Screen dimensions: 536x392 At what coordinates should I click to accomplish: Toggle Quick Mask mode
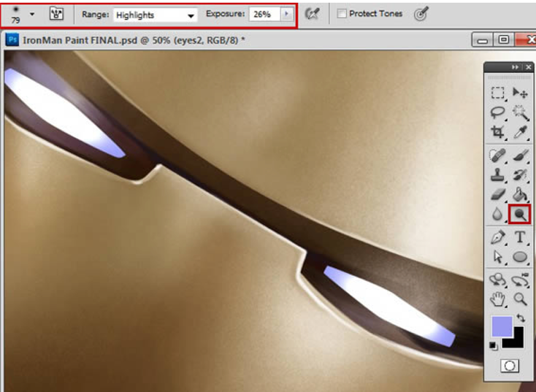[509, 366]
